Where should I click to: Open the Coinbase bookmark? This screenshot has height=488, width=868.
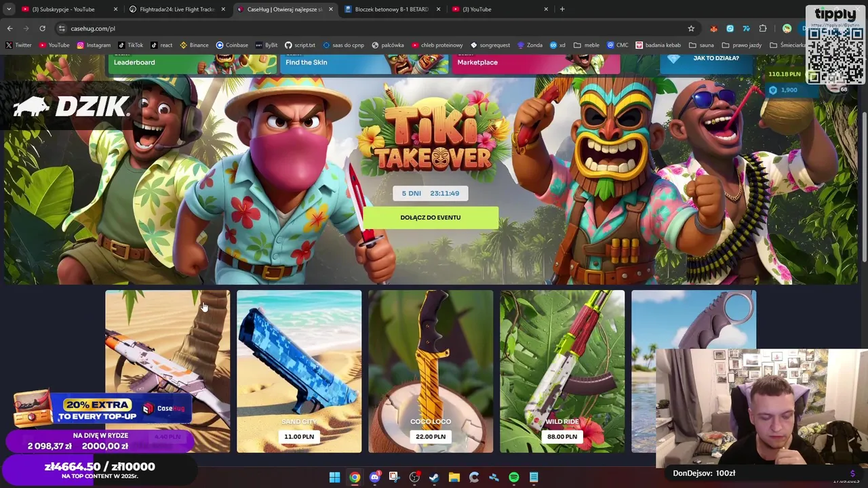click(x=232, y=45)
